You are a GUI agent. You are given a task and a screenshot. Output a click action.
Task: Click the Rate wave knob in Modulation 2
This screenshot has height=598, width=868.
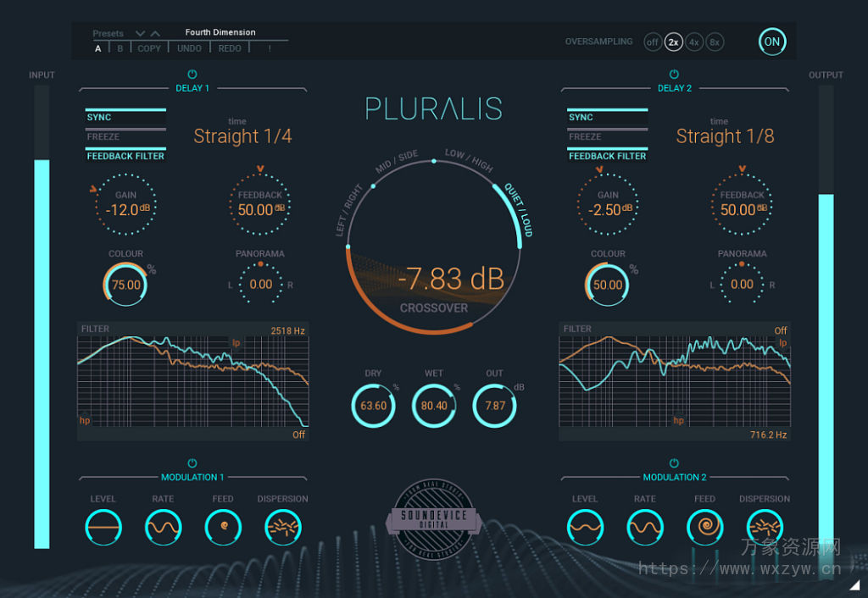[x=644, y=527]
